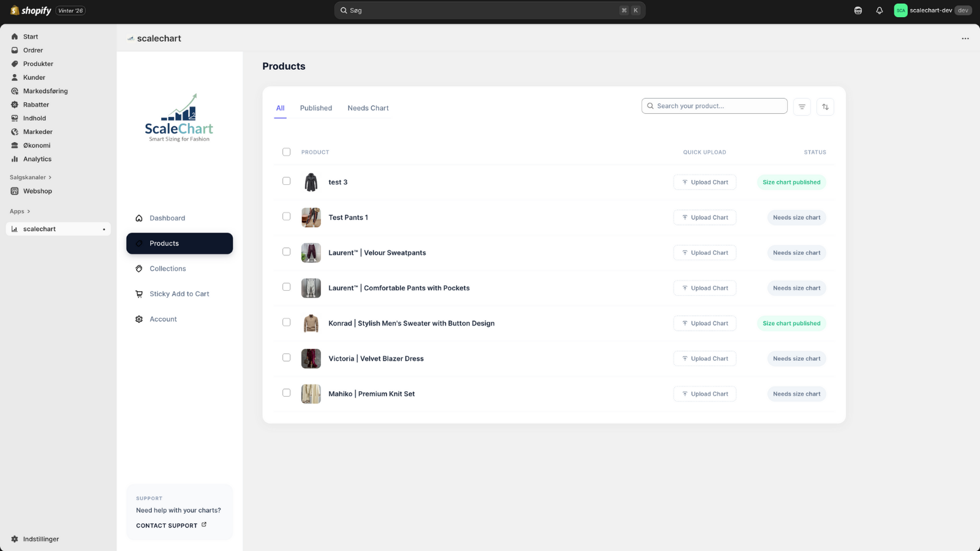Click the Laurent Velour Sweatpants thumbnail
The height and width of the screenshot is (551, 980).
311,253
